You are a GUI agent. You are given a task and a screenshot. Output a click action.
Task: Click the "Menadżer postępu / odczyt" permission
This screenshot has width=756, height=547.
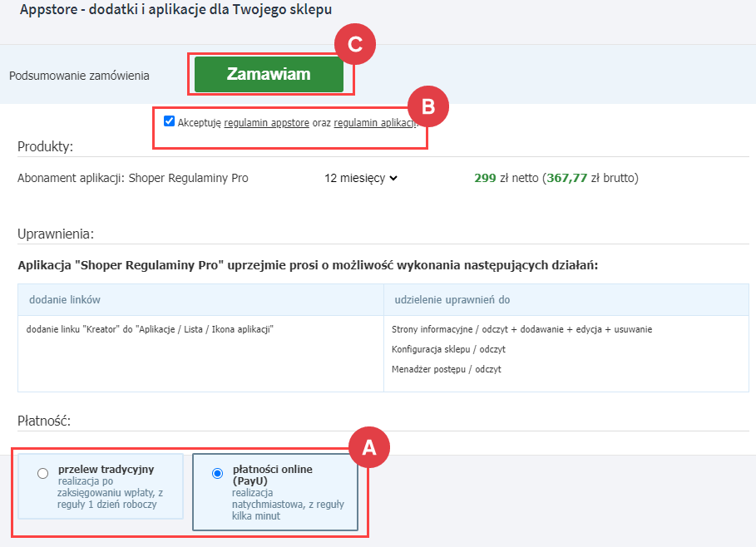[x=446, y=369]
